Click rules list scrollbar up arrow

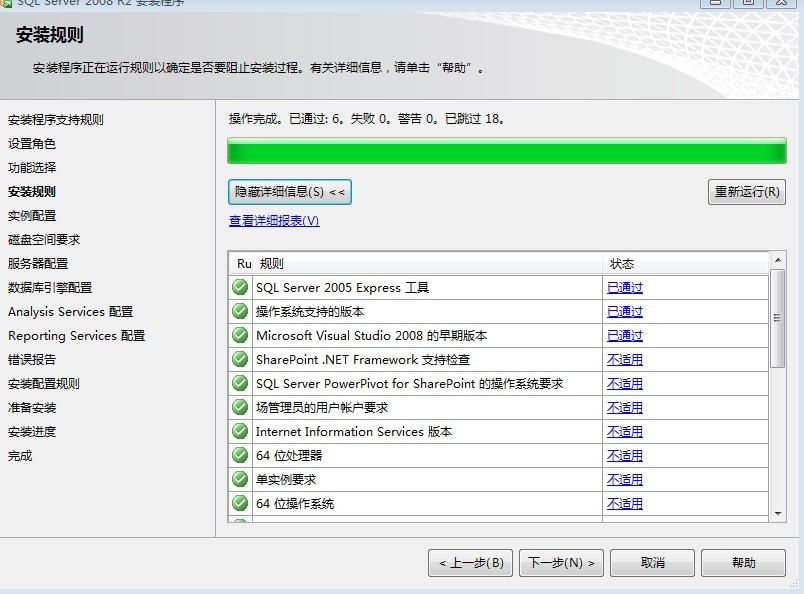(x=778, y=260)
